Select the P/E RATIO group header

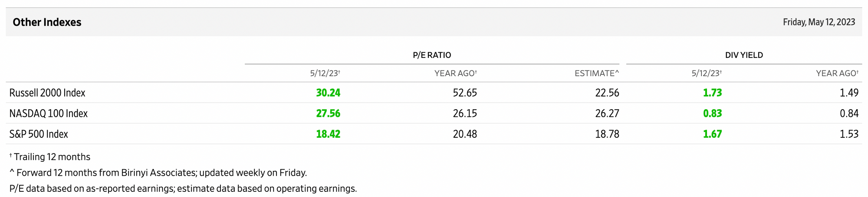coord(432,55)
